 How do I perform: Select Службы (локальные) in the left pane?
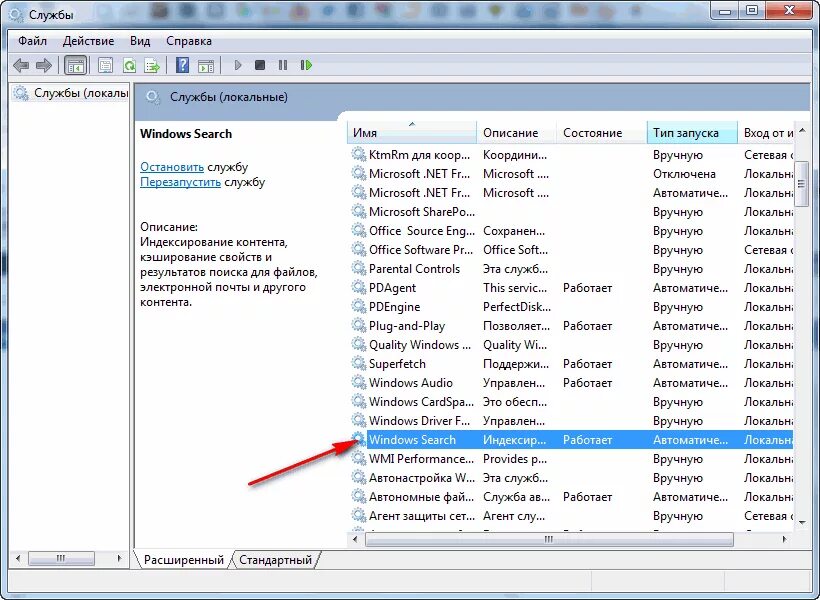(68, 92)
